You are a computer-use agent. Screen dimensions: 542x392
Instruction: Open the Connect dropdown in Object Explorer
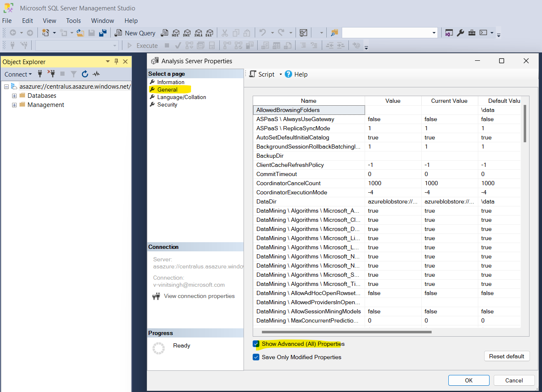point(18,74)
